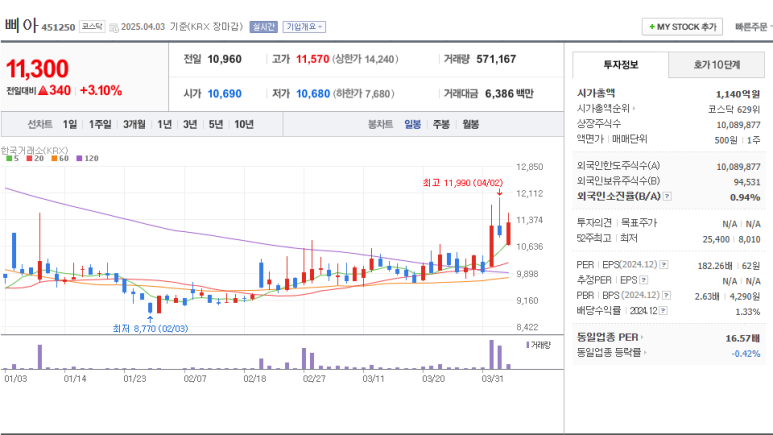The image size is (773, 435).
Task: Click the 저가 value 10,680
Action: point(313,94)
